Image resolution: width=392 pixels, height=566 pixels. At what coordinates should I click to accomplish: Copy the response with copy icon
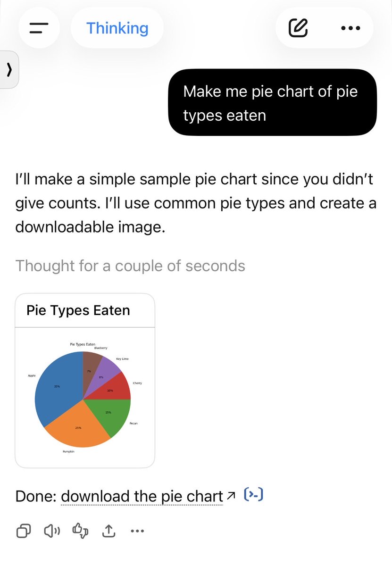24,531
